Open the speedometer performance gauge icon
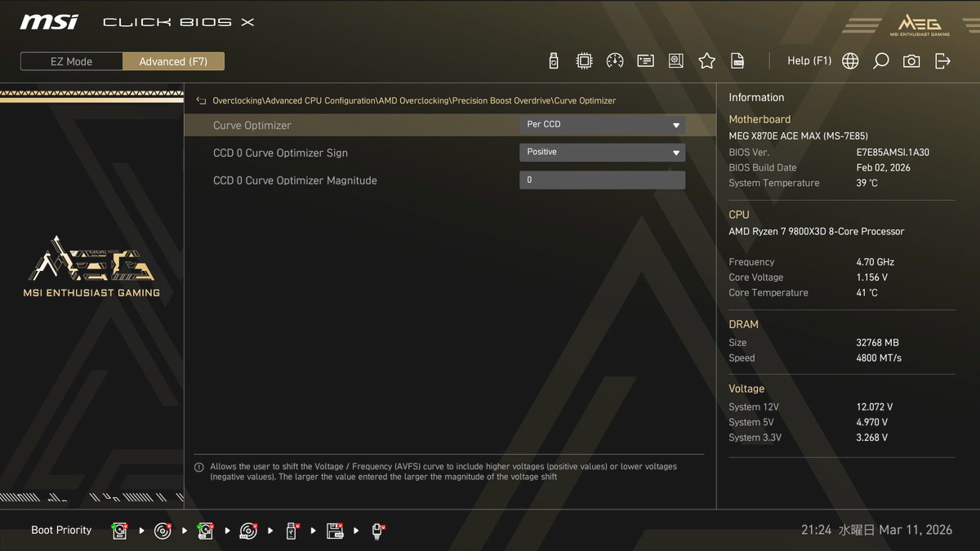Viewport: 980px width, 551px height. (615, 61)
